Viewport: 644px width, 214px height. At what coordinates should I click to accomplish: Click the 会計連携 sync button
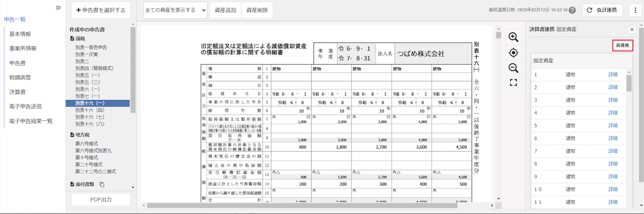tap(602, 10)
